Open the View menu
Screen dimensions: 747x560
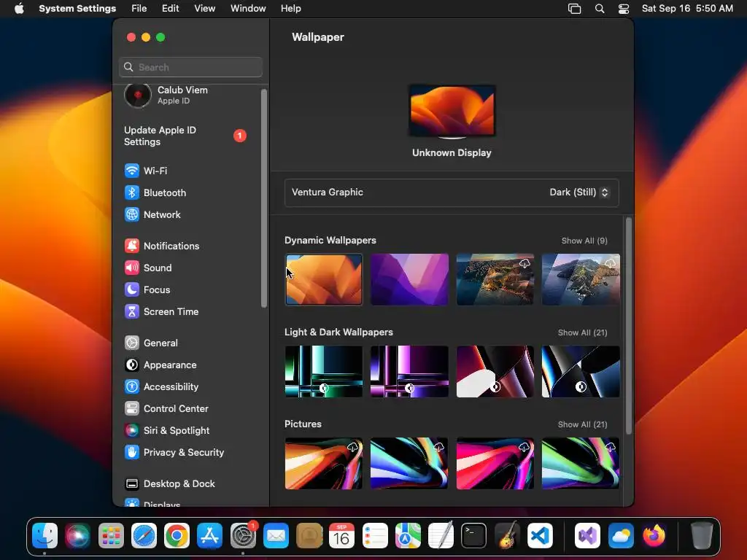point(204,9)
